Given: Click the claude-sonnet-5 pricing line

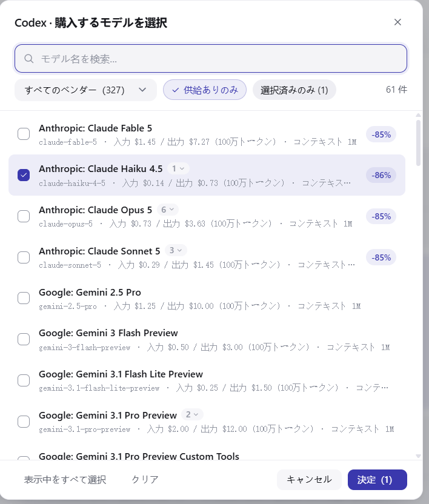Looking at the screenshot, I should click(197, 265).
